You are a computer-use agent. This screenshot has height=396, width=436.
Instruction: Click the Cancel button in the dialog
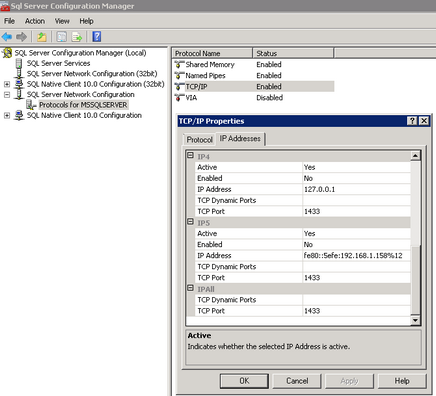[297, 381]
